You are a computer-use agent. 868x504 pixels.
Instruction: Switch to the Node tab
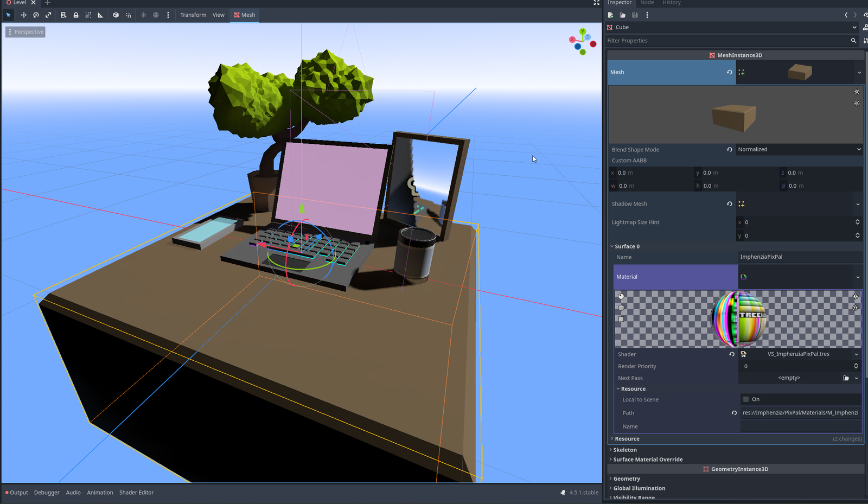tap(647, 3)
